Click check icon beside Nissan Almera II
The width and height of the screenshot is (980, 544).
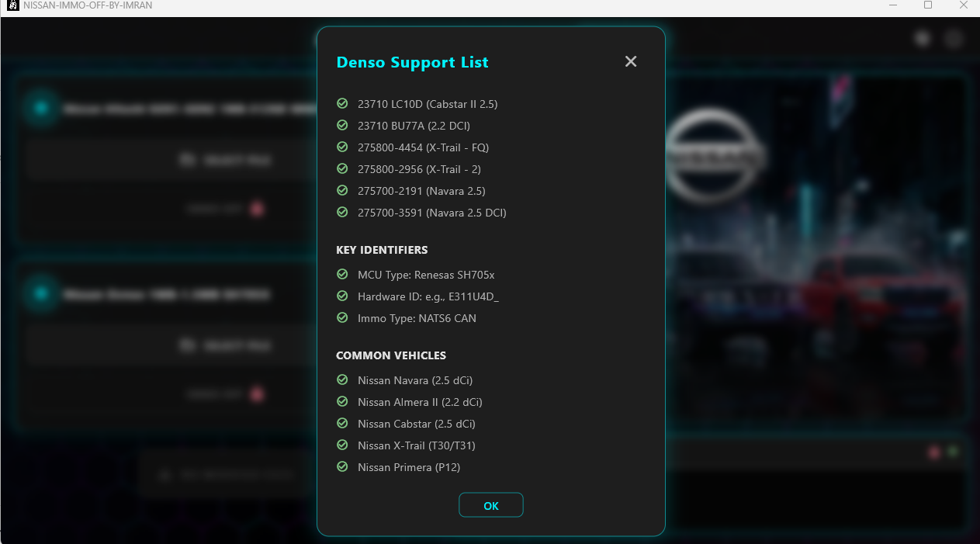342,401
